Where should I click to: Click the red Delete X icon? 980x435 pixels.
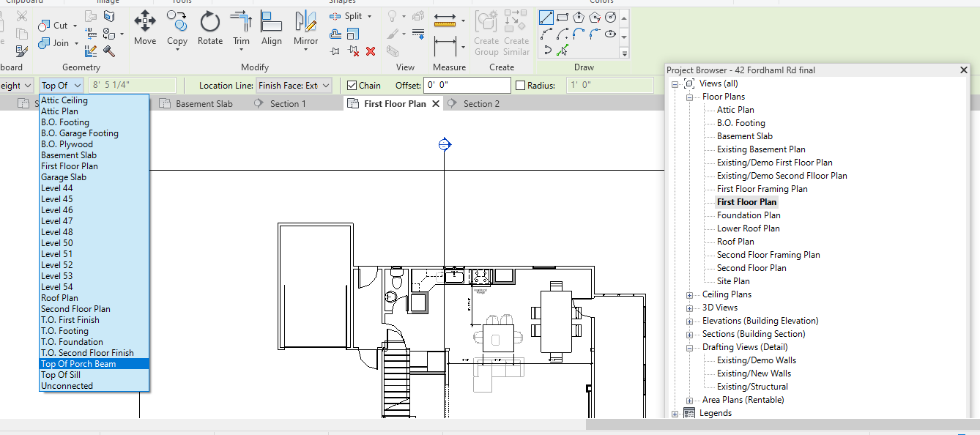(x=371, y=51)
